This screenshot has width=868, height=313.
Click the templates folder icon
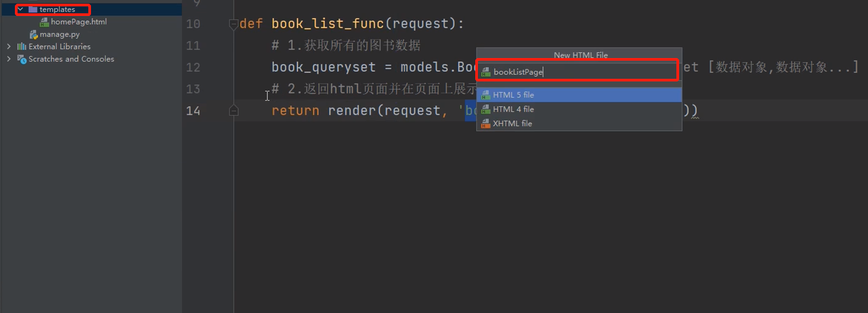[33, 10]
